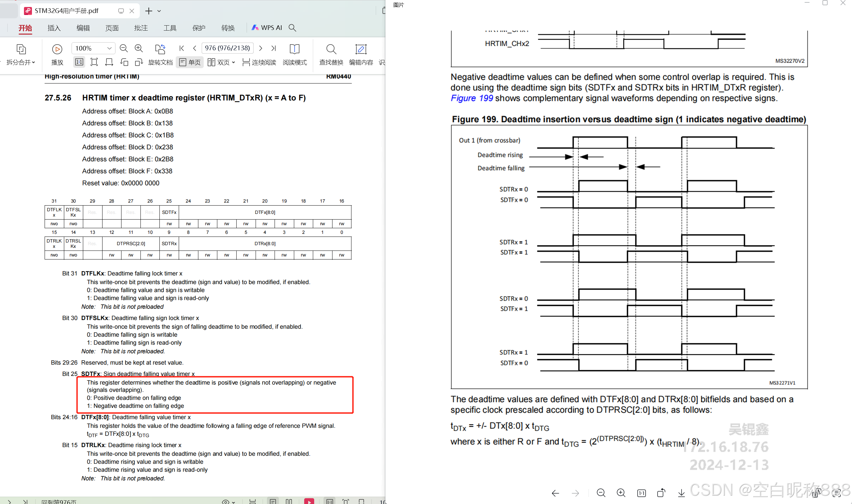This screenshot has height=504, width=852.
Task: Click the rotate icon in the image viewer
Action: (661, 493)
